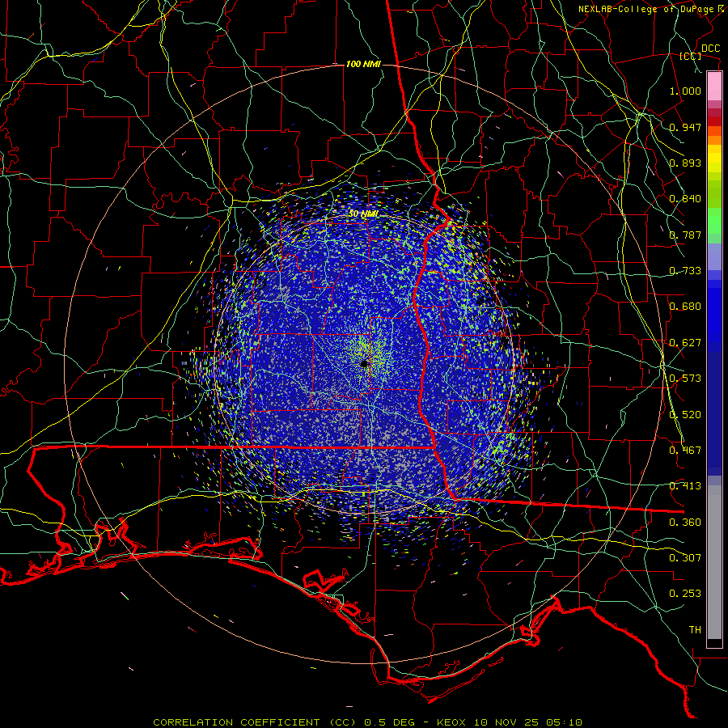This screenshot has height=728, width=728.
Task: Pick the lavender swatch on the color bar
Action: point(714,256)
